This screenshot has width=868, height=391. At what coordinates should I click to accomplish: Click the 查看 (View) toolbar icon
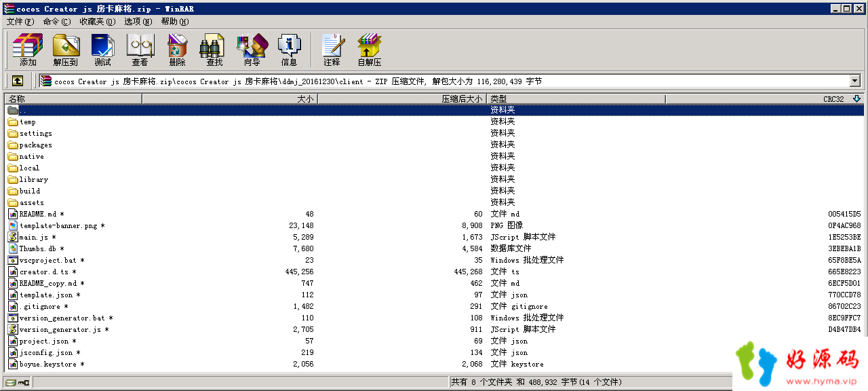click(x=140, y=50)
